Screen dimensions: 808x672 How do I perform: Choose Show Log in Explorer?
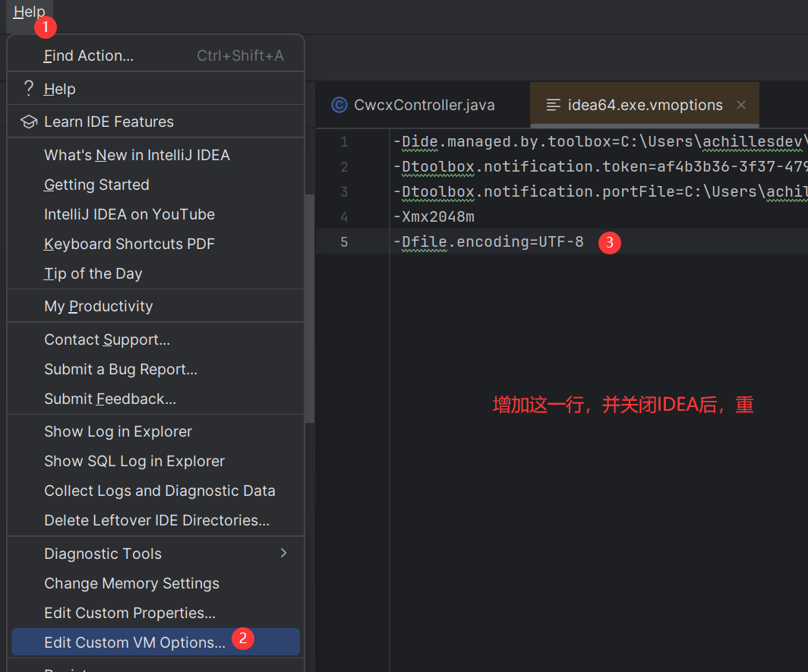(x=118, y=431)
